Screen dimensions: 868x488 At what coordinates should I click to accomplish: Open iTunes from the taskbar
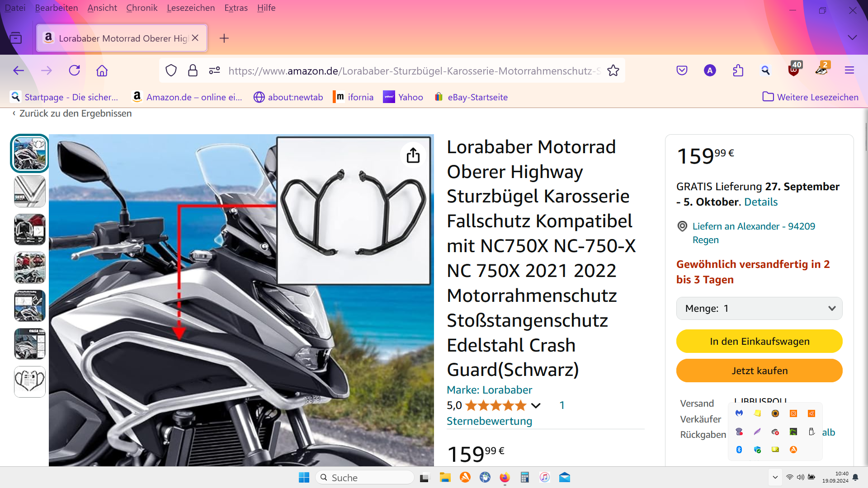click(x=544, y=478)
